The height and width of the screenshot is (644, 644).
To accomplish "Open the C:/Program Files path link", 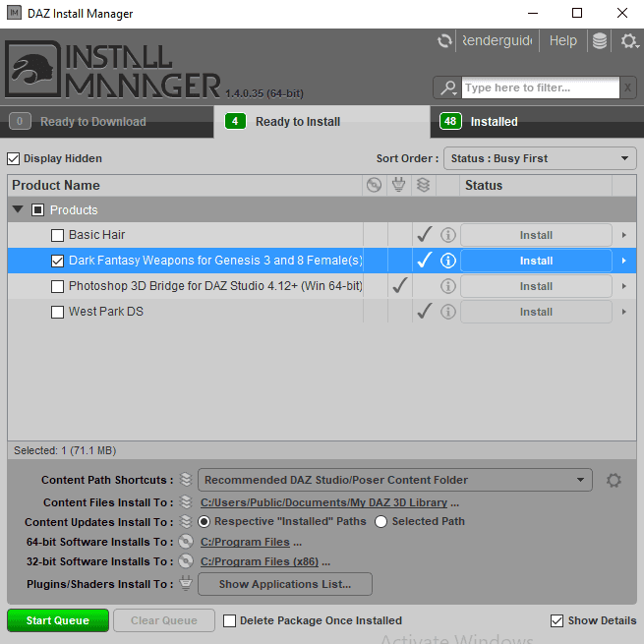I will (245, 542).
